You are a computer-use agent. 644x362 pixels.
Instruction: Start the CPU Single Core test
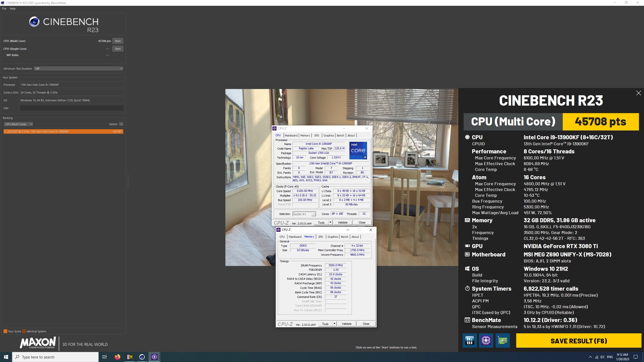click(118, 49)
